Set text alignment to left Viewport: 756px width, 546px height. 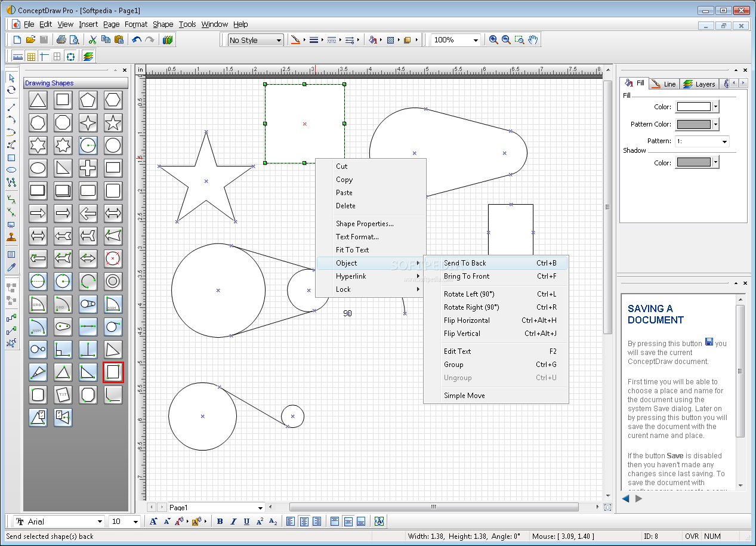pos(291,522)
